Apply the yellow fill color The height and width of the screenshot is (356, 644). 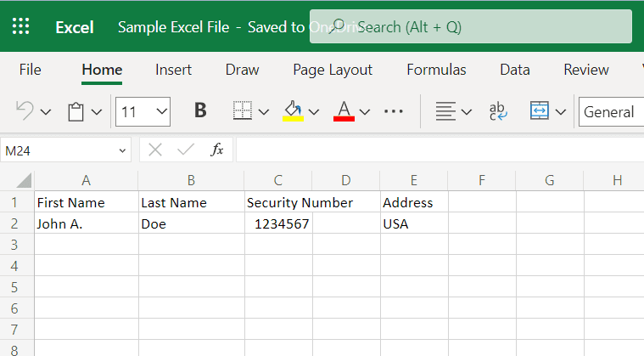pos(293,111)
